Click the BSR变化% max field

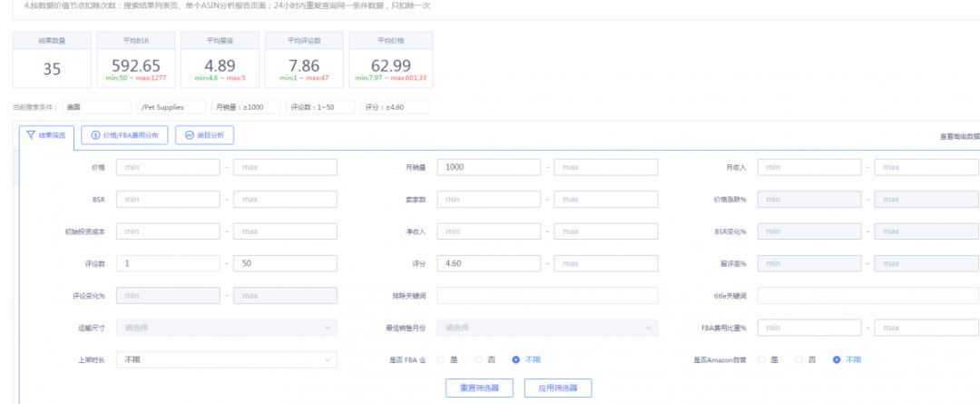tap(926, 232)
